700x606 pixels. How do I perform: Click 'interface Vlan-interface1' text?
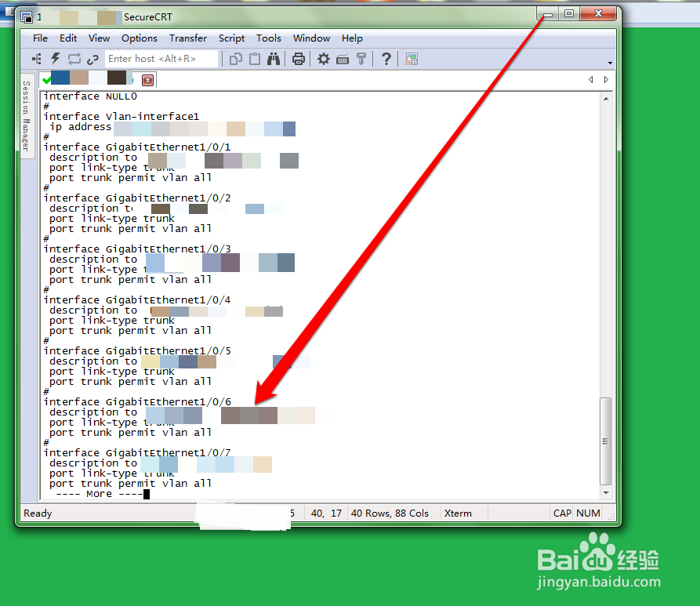point(122,117)
